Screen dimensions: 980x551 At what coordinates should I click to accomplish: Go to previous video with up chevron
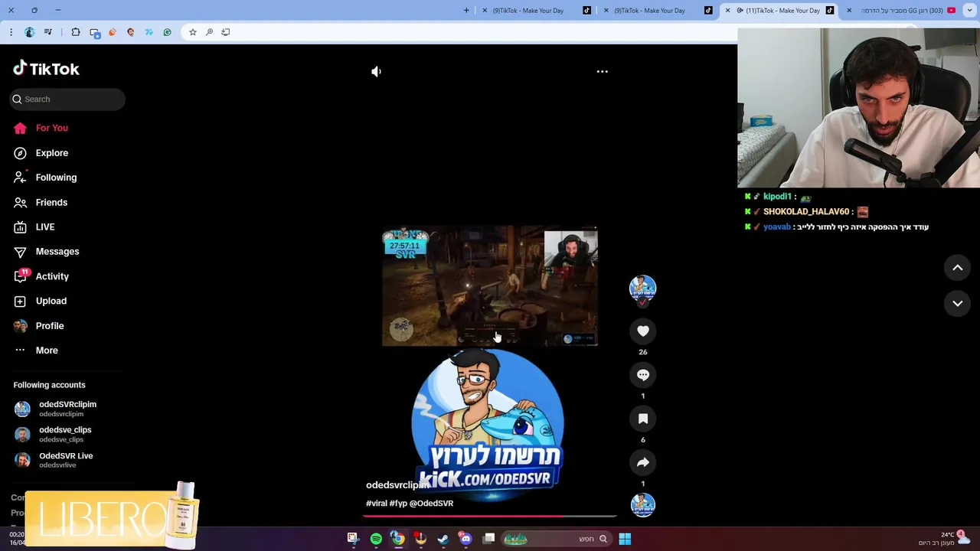[957, 267]
